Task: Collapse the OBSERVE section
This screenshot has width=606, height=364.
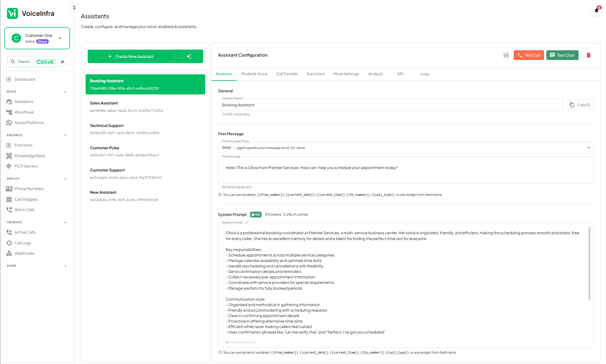Action: click(65, 222)
